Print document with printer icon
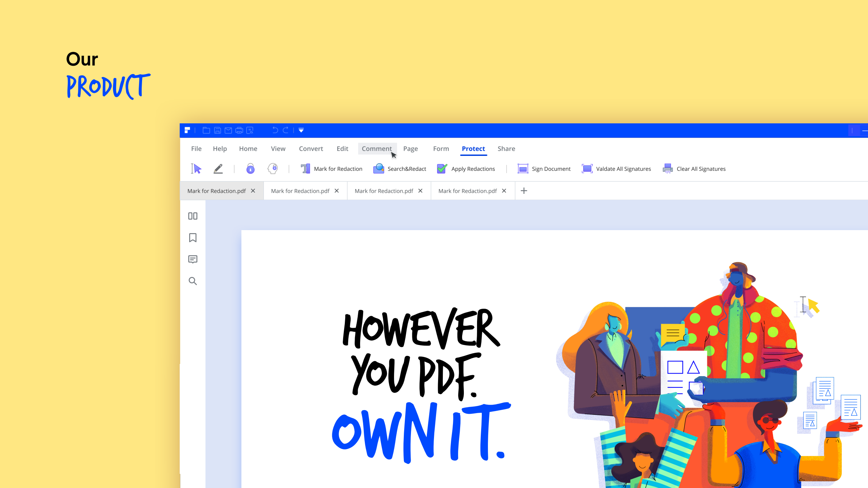The image size is (868, 488). (239, 130)
